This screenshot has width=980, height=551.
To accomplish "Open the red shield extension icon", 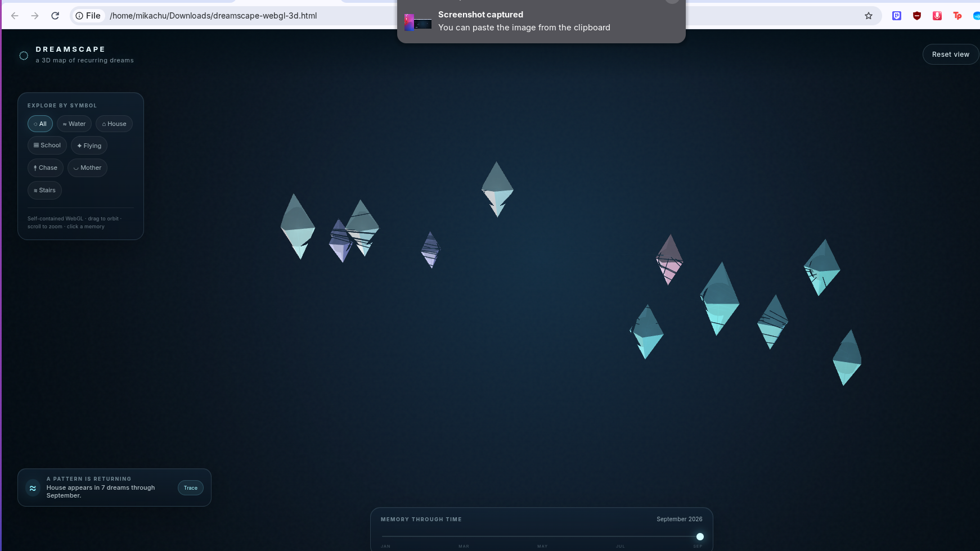I will tap(917, 16).
